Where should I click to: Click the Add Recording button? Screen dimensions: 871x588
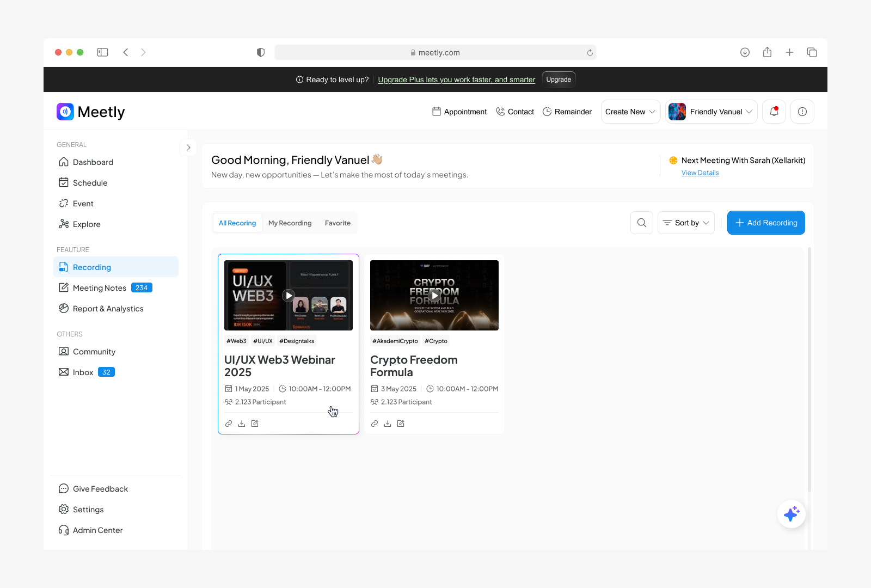coord(765,223)
